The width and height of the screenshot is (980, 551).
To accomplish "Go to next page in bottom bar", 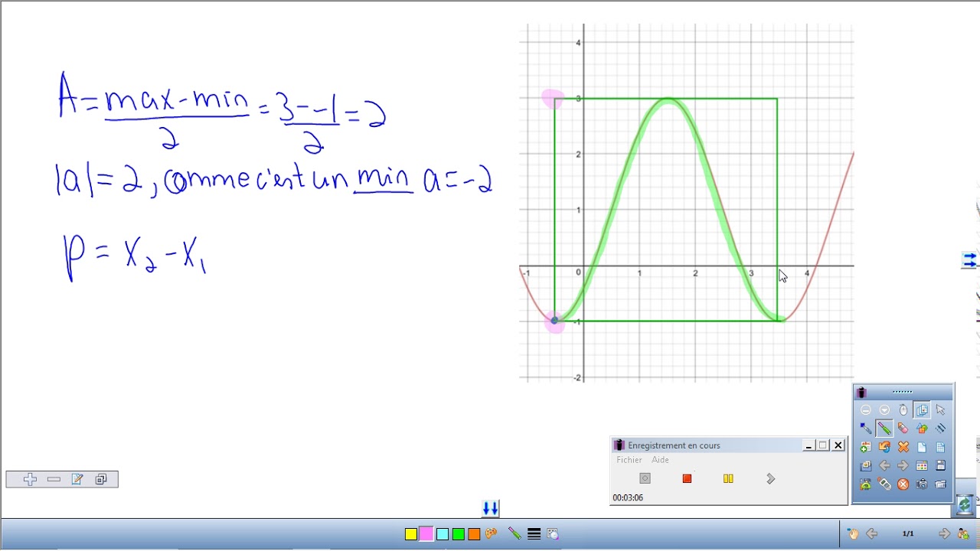I will coord(944,534).
